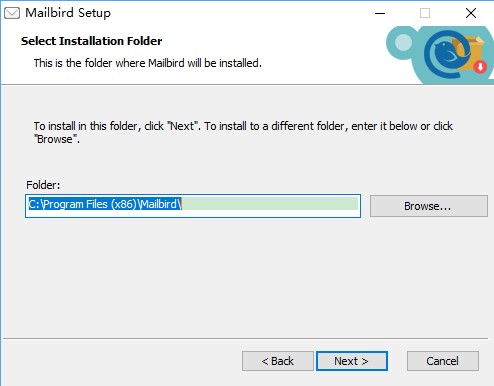Click the empty green area of the Folder field
This screenshot has height=386, width=494.
[270, 204]
